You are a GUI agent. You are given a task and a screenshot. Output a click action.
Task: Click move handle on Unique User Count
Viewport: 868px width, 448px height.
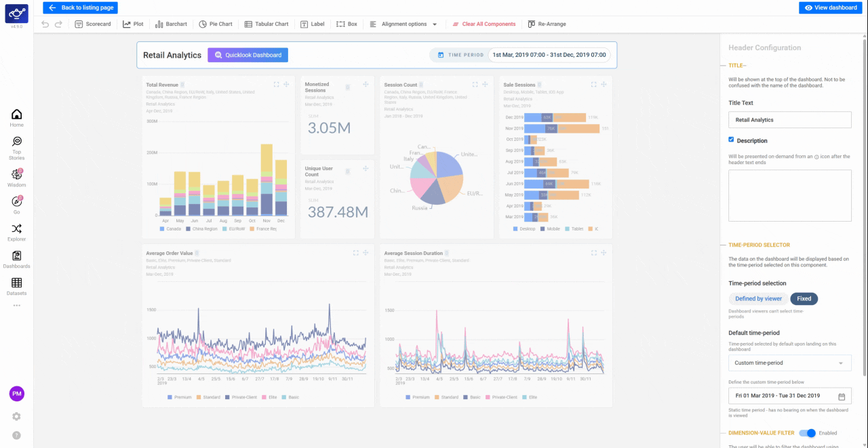(366, 168)
